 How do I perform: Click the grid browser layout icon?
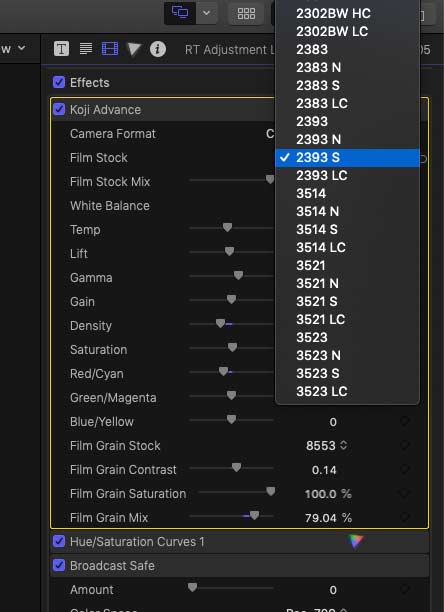pyautogui.click(x=246, y=14)
